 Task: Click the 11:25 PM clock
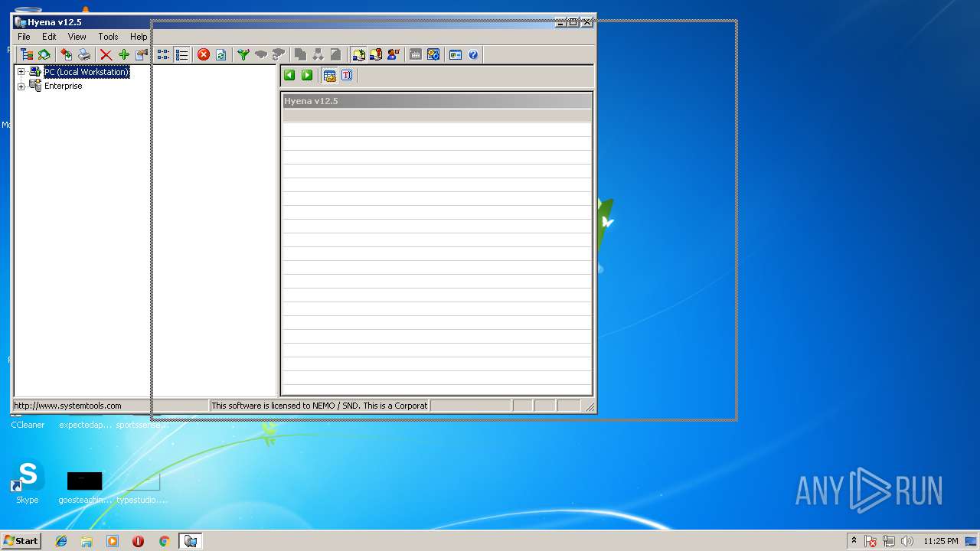940,541
